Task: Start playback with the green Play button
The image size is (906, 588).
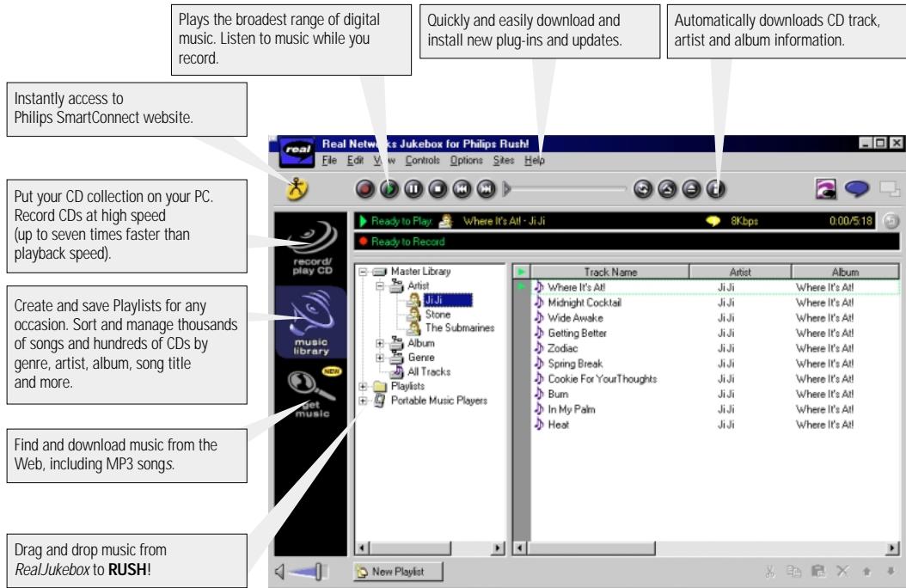Action: coord(389,189)
